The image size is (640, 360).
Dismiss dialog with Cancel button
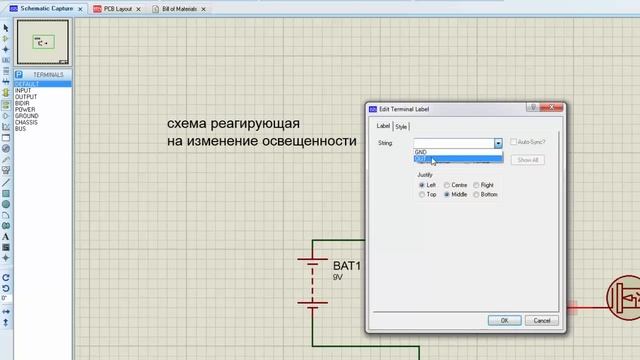(x=542, y=320)
